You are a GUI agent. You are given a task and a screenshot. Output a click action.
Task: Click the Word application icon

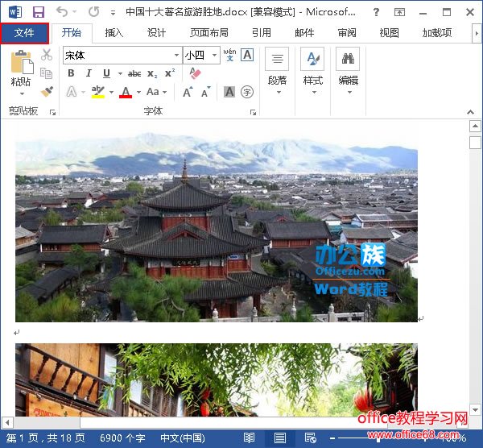(x=15, y=12)
